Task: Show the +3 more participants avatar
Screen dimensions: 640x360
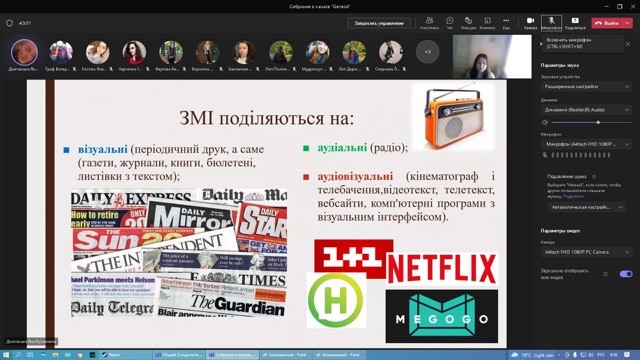Action: tap(427, 52)
